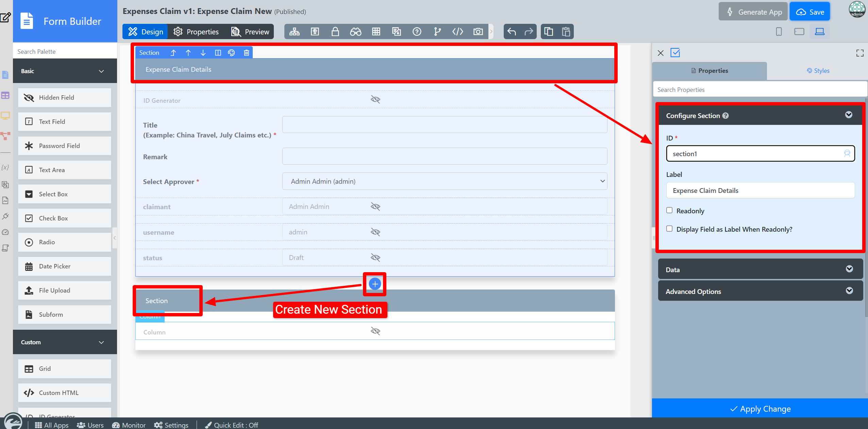The image size is (868, 429).
Task: Click the delete section trash icon
Action: [x=247, y=53]
